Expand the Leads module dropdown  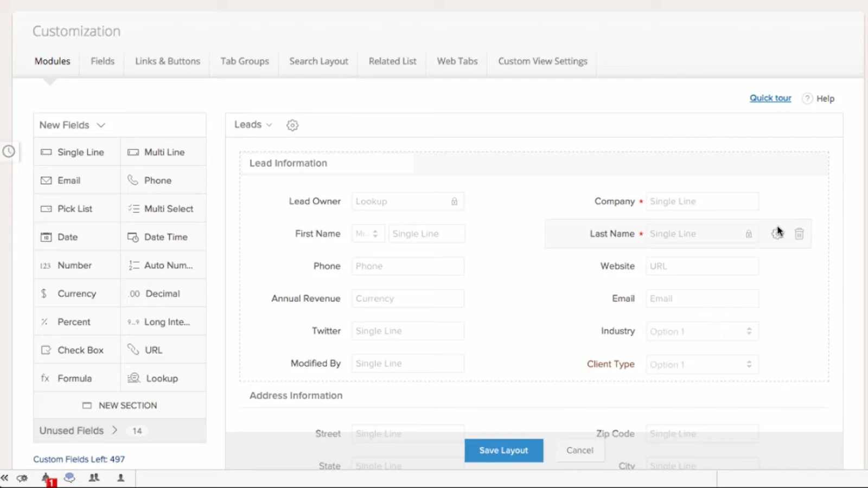253,125
